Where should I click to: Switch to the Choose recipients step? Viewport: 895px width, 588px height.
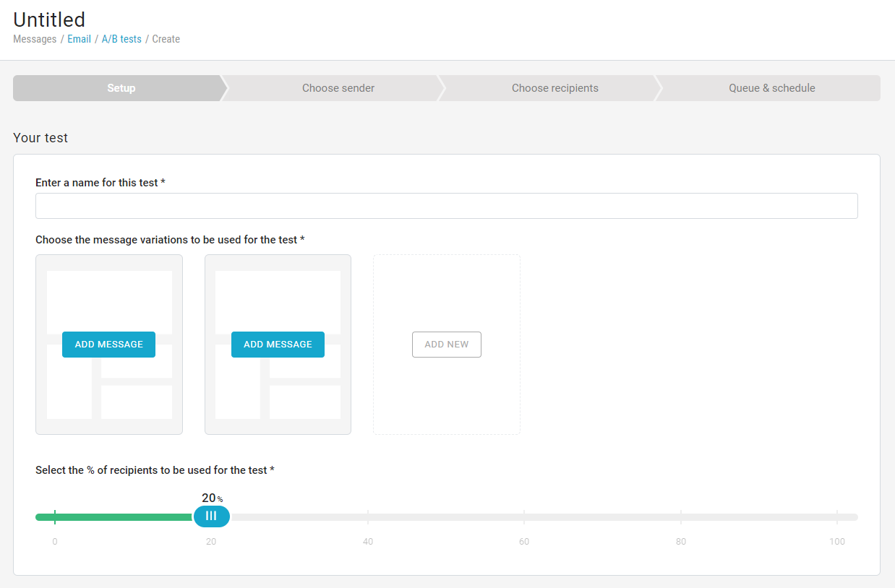(554, 88)
